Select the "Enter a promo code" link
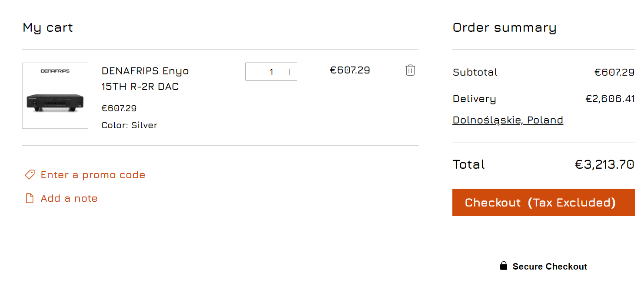The image size is (644, 290). [93, 175]
